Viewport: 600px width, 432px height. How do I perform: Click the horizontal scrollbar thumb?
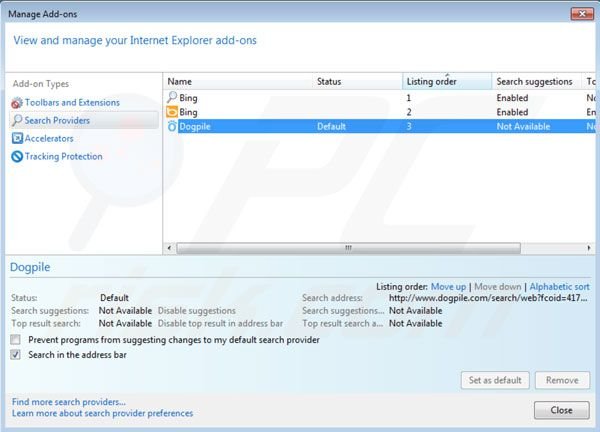[x=348, y=248]
